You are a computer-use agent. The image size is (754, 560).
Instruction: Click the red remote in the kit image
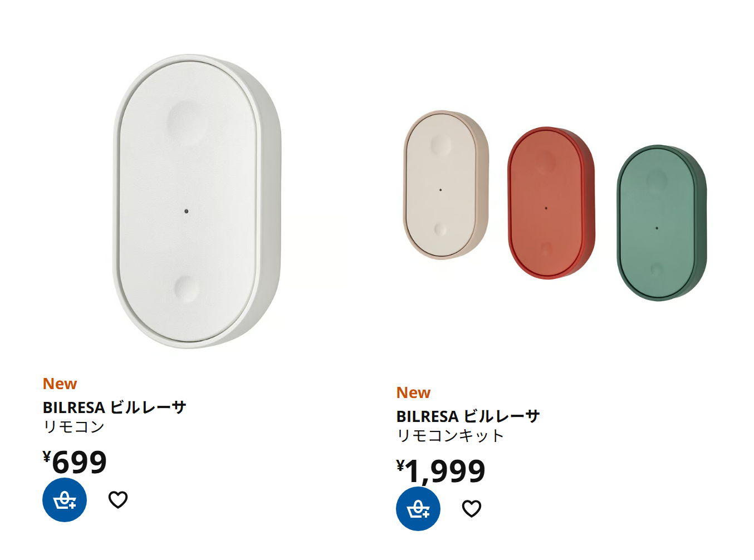tap(550, 203)
